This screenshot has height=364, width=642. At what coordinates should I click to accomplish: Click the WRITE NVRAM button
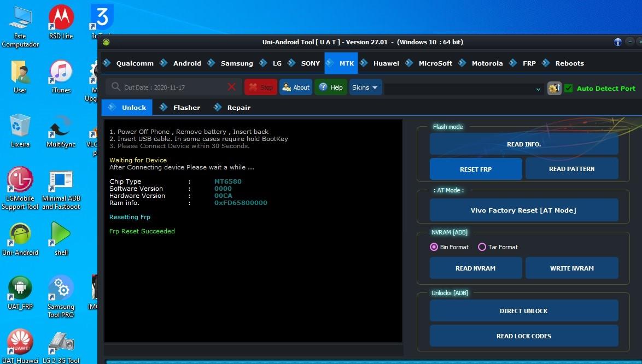(571, 268)
